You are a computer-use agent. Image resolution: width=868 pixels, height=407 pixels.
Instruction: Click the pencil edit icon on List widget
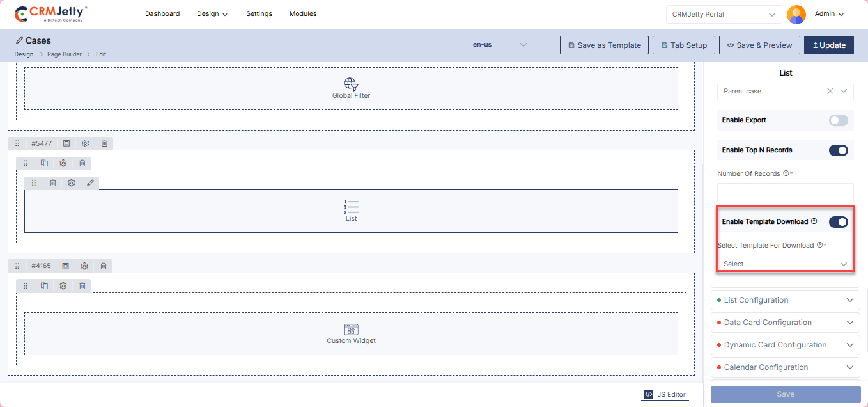click(x=90, y=183)
